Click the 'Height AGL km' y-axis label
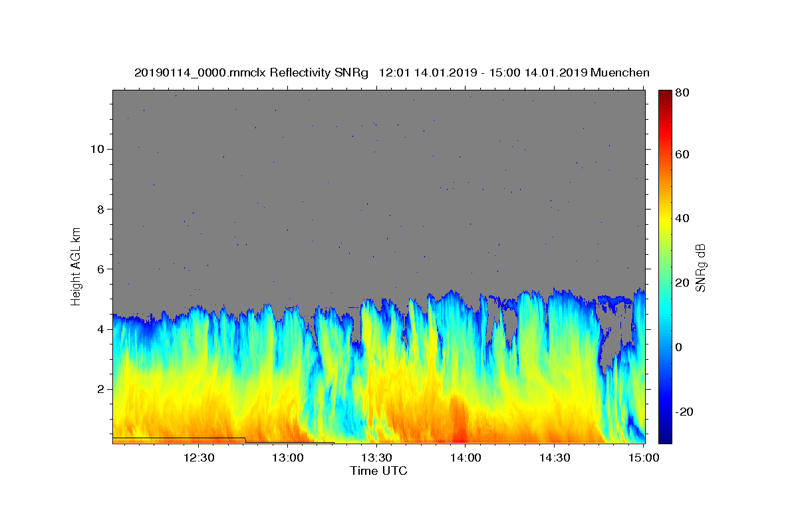Viewport: 798px width, 532px height. click(x=76, y=265)
